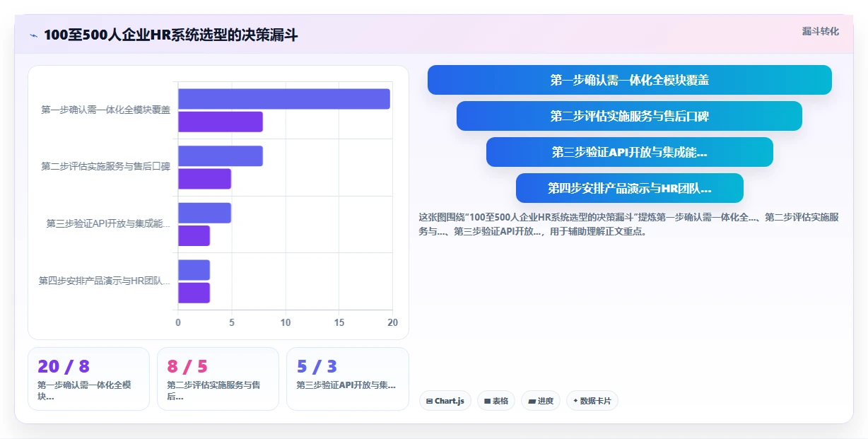Click the purple bar for 第二步评估实施服务

pyautogui.click(x=204, y=179)
